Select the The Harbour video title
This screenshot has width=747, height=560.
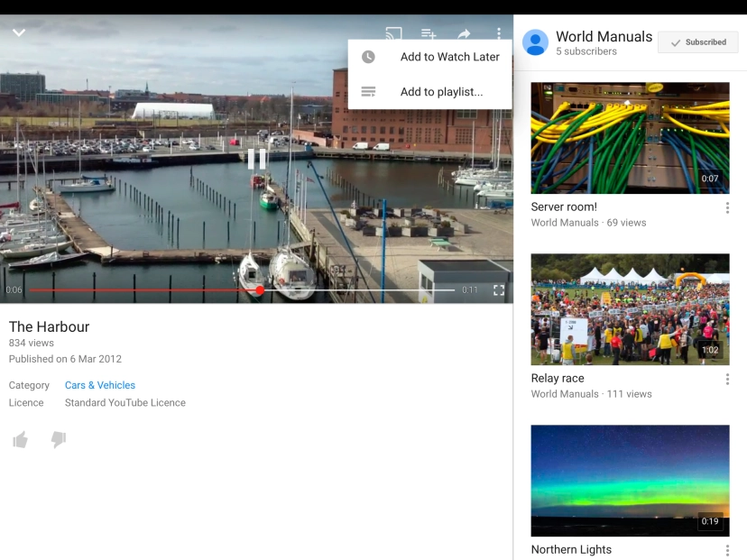pos(49,326)
